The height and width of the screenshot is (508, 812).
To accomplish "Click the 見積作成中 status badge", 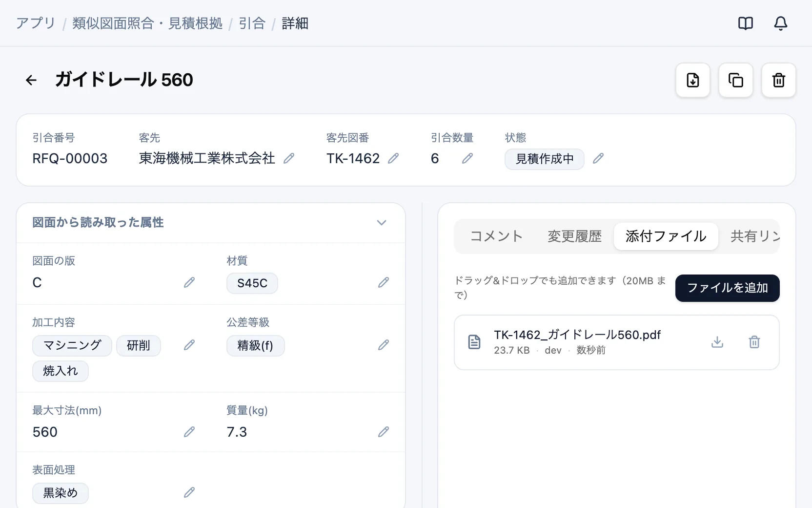I will (545, 159).
